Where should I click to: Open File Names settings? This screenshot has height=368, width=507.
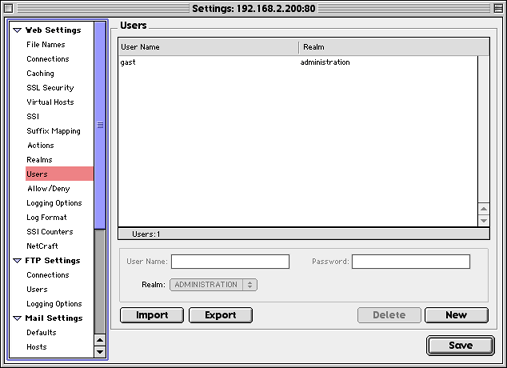coord(46,44)
